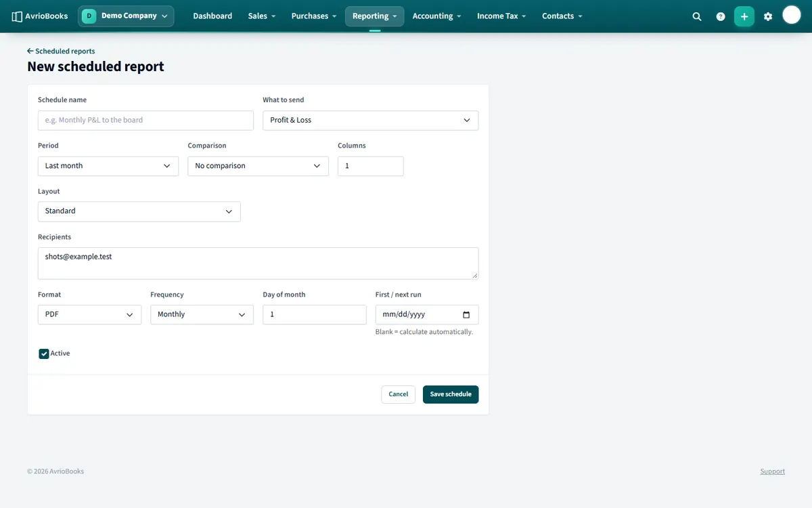Open the Contacts menu
The image size is (812, 508).
pyautogui.click(x=562, y=16)
